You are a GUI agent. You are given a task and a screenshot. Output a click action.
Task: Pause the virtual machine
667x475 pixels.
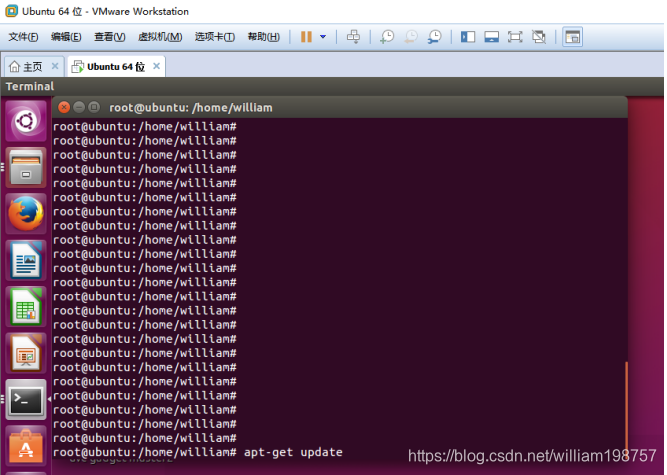(306, 37)
